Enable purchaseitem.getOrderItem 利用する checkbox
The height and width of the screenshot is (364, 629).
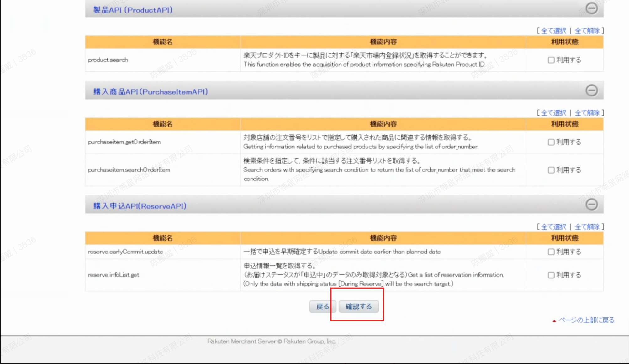click(x=551, y=142)
